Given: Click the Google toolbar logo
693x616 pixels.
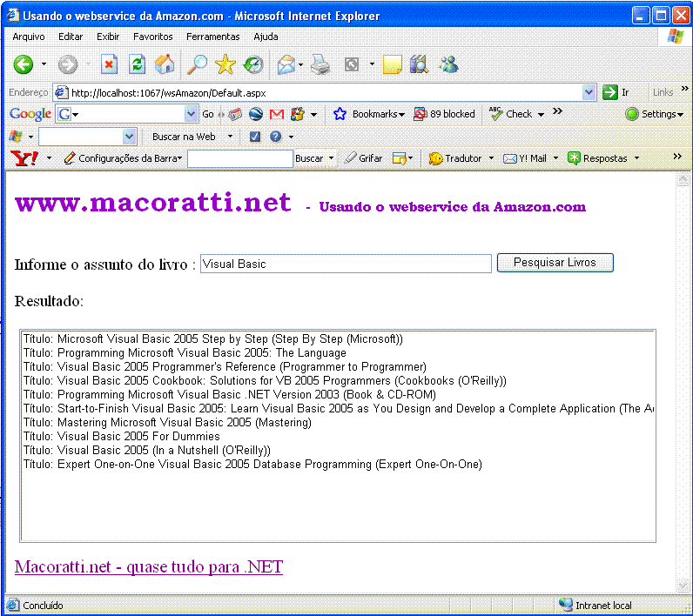Looking at the screenshot, I should pos(30,114).
